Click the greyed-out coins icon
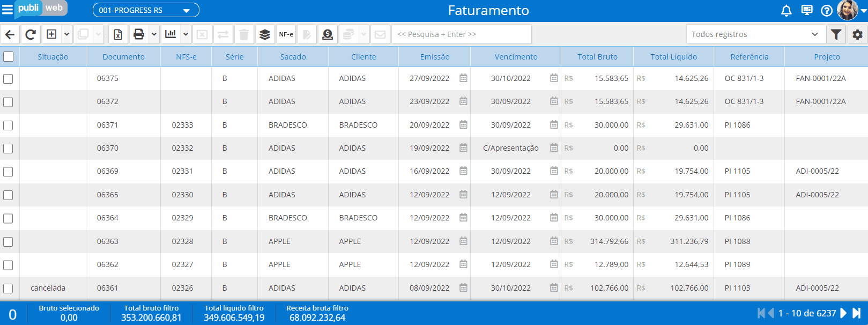Viewport: 868px width, 325px height. click(348, 34)
